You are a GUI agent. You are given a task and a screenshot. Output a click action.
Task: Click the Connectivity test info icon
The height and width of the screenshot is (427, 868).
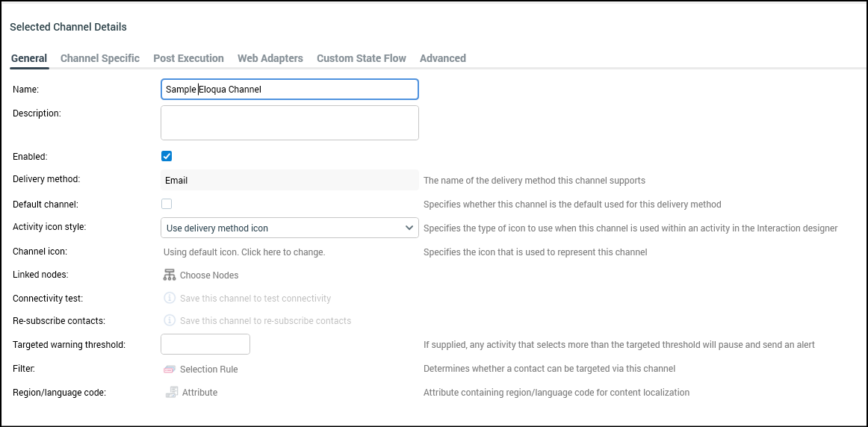pyautogui.click(x=169, y=298)
